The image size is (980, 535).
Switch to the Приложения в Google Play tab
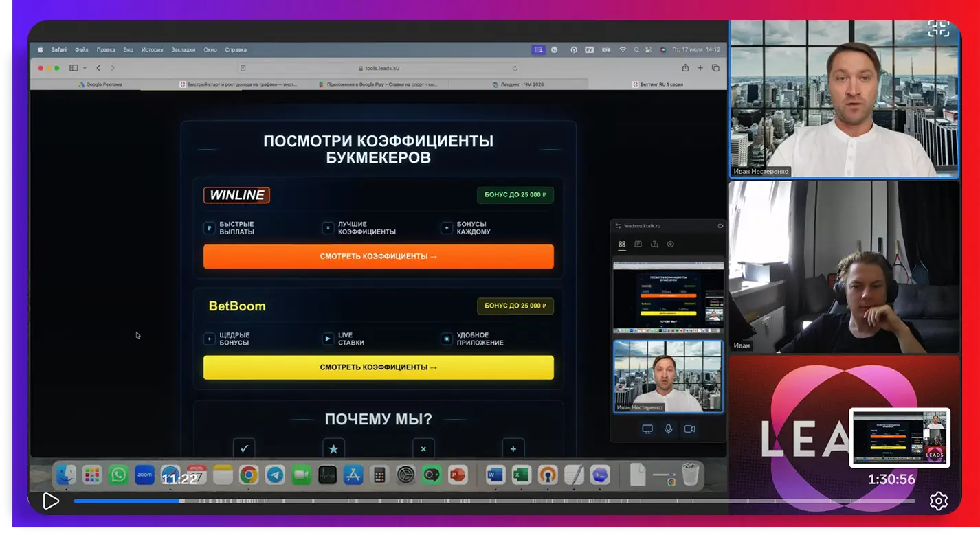coord(379,84)
